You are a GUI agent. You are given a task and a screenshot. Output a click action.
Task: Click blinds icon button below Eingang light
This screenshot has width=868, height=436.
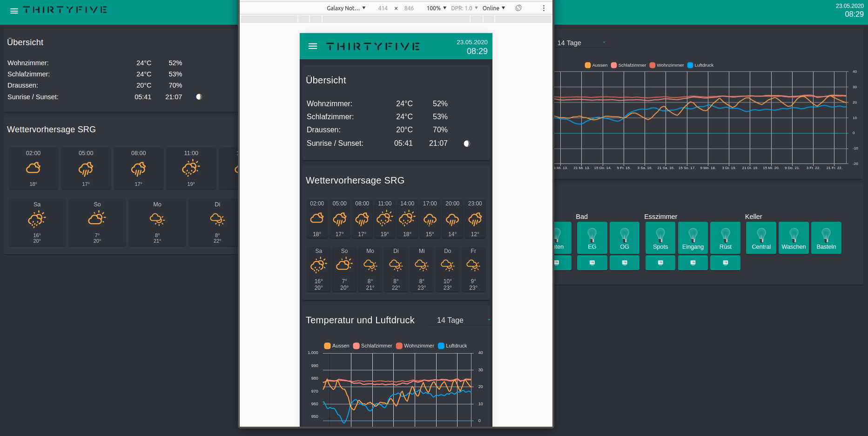coord(693,263)
